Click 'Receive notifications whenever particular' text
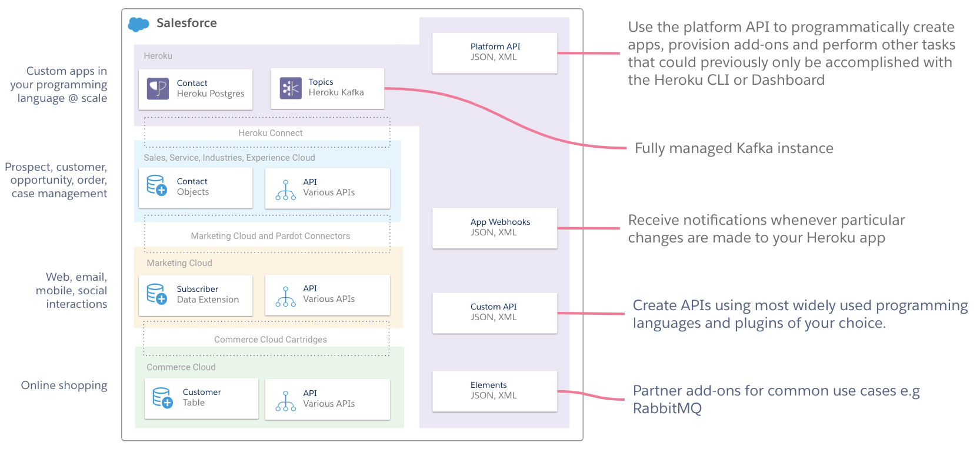 tap(766, 229)
